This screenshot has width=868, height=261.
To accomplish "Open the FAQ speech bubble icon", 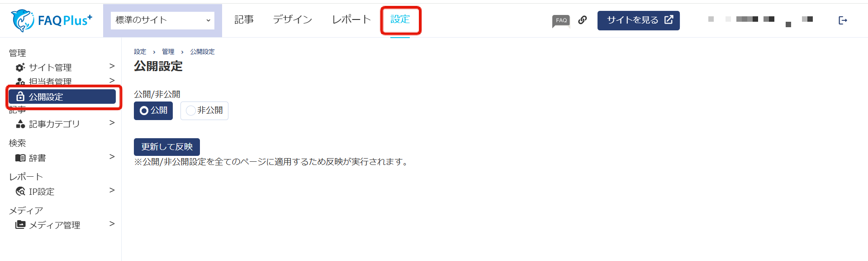I will [561, 21].
